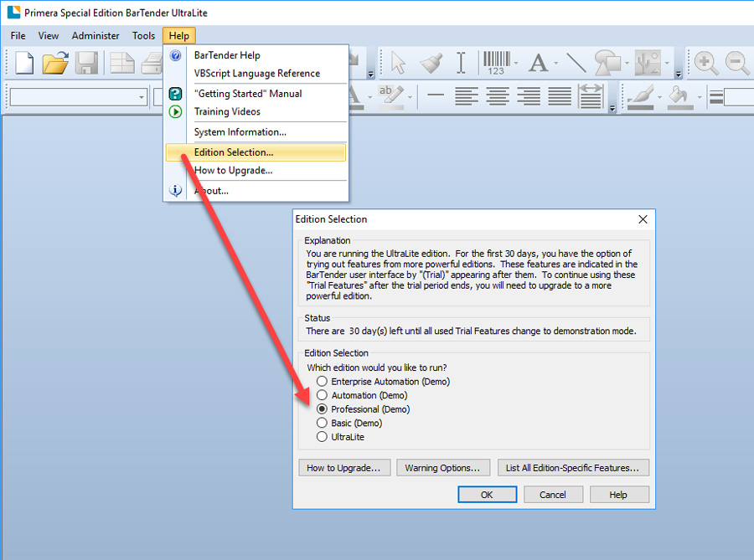Screen dimensions: 754x560
Task: Click the fill color paint bucket icon
Action: tap(680, 96)
